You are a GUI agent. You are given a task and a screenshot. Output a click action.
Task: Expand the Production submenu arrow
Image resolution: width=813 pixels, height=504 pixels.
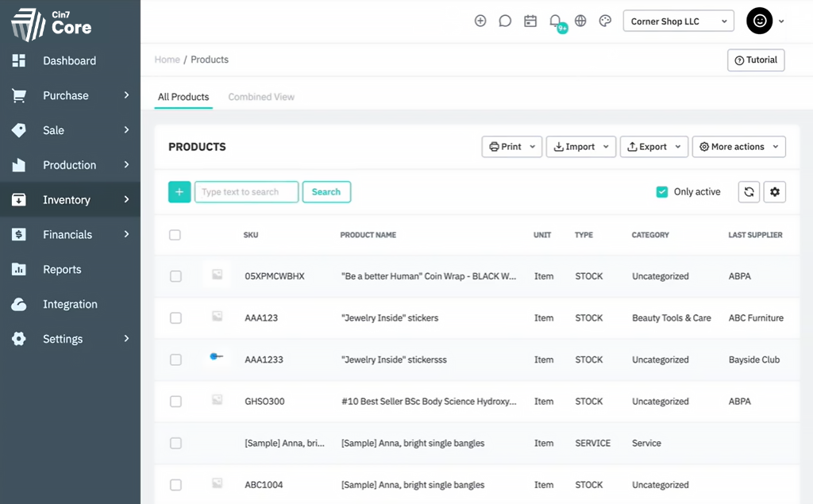[126, 164]
